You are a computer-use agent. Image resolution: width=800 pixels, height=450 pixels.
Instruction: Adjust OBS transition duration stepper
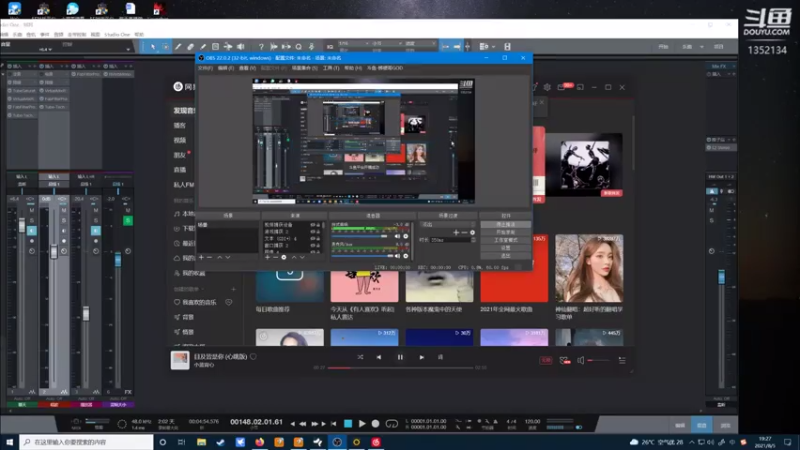coord(473,240)
